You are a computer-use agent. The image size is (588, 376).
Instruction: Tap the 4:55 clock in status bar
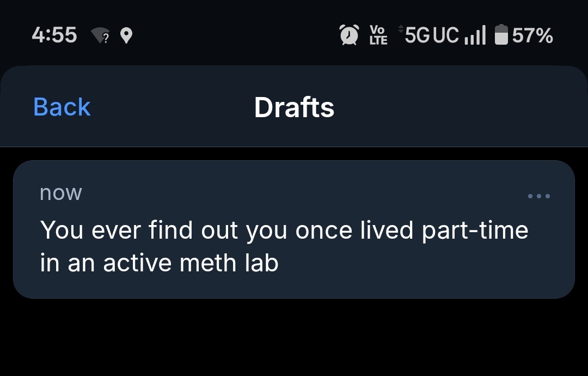(x=54, y=35)
